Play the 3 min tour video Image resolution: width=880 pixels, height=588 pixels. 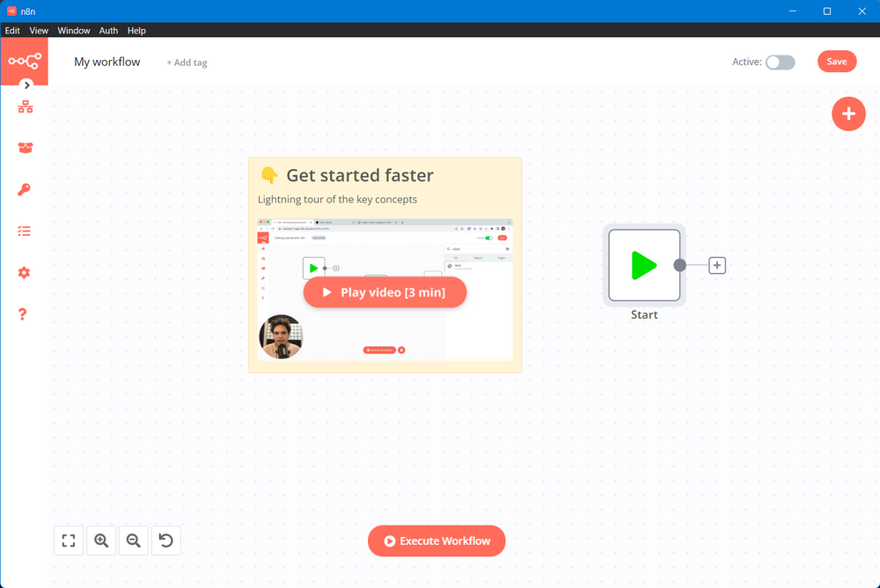385,292
